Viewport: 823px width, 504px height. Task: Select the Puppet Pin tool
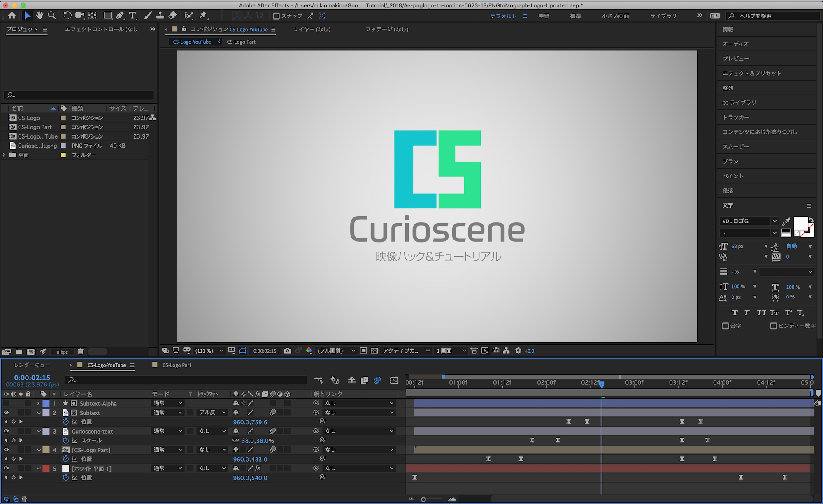click(203, 16)
